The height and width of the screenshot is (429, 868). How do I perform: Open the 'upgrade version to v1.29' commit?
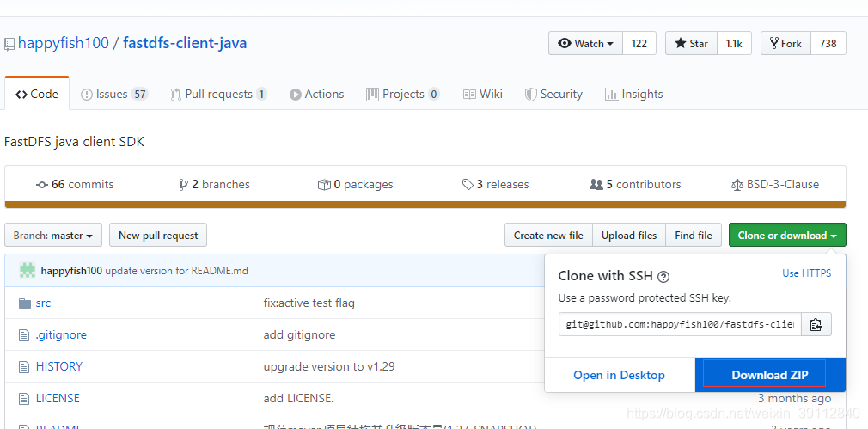pos(329,366)
